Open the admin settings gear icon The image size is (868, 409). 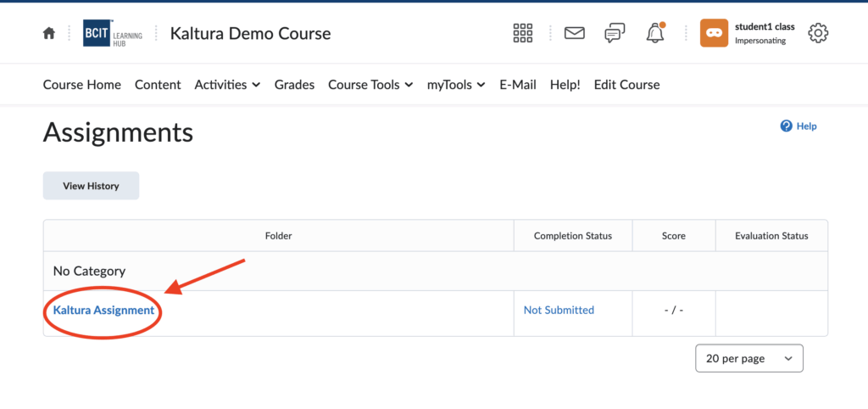coord(818,34)
